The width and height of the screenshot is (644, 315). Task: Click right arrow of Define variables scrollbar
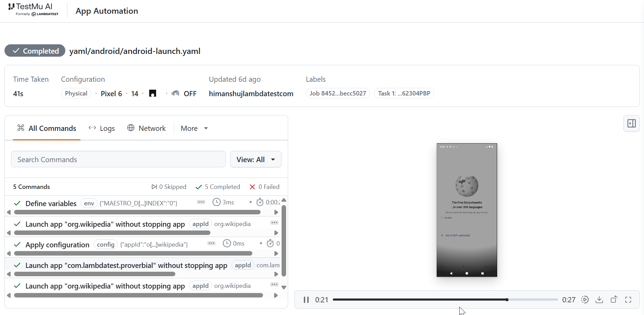(276, 212)
